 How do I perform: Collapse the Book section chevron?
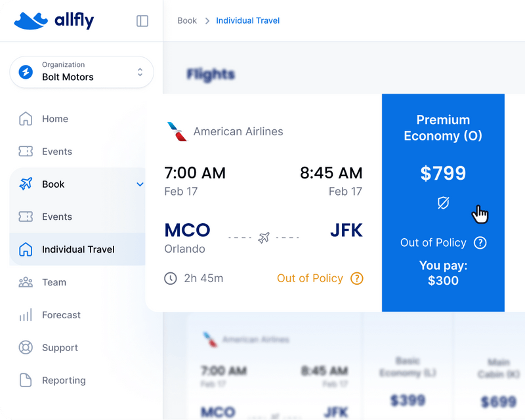coord(139,184)
